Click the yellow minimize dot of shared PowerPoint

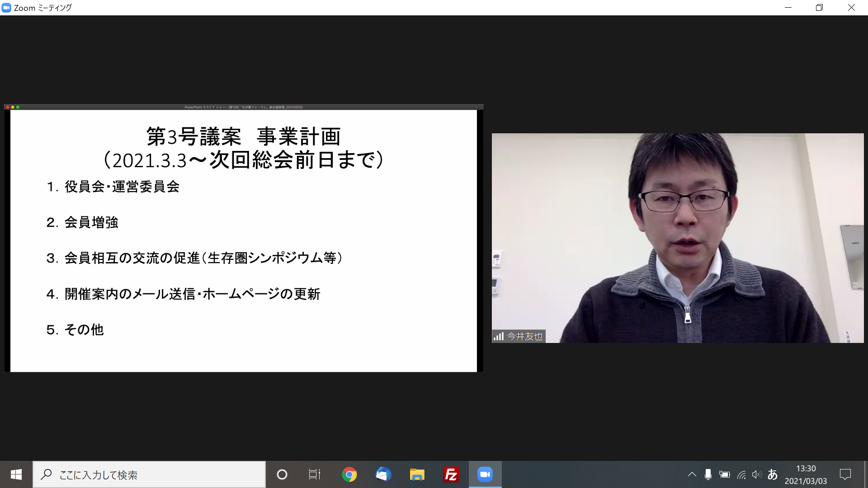coord(13,107)
